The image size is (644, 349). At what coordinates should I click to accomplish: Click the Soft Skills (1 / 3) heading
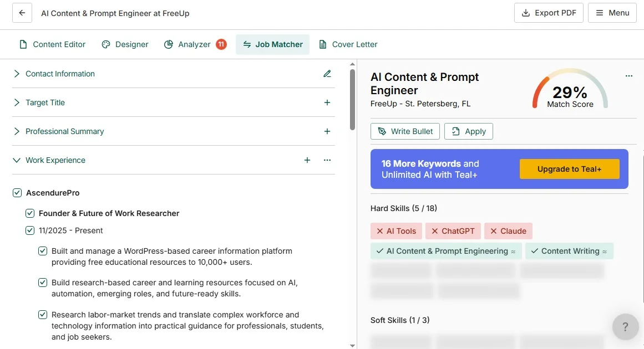point(400,320)
